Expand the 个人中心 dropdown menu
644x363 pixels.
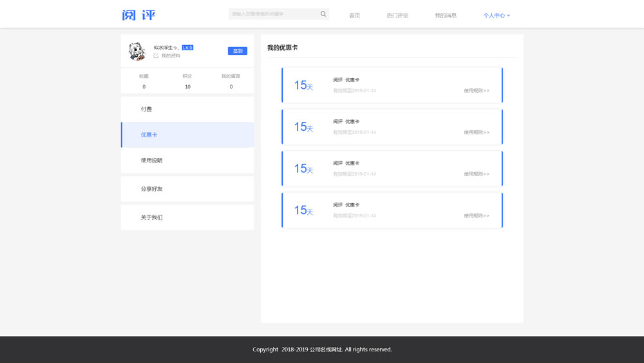coord(497,15)
